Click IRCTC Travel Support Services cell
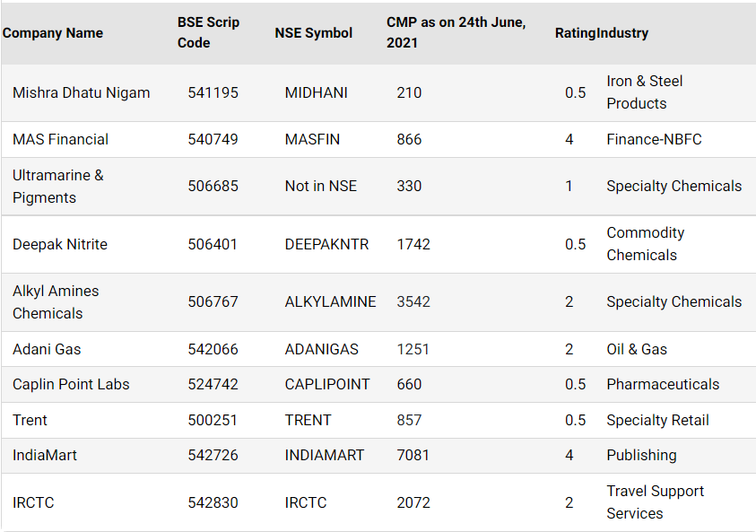 (655, 502)
